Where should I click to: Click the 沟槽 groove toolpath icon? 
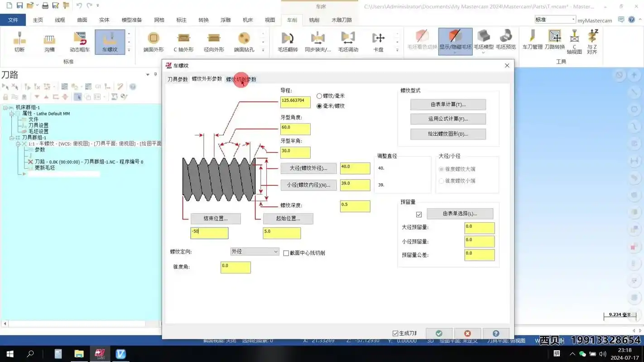49,42
